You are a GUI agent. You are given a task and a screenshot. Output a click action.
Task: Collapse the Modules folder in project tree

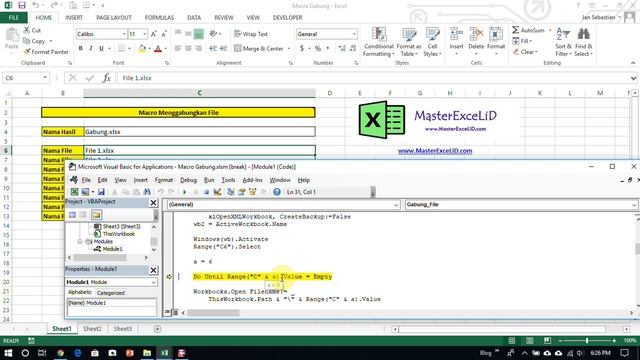coord(80,242)
